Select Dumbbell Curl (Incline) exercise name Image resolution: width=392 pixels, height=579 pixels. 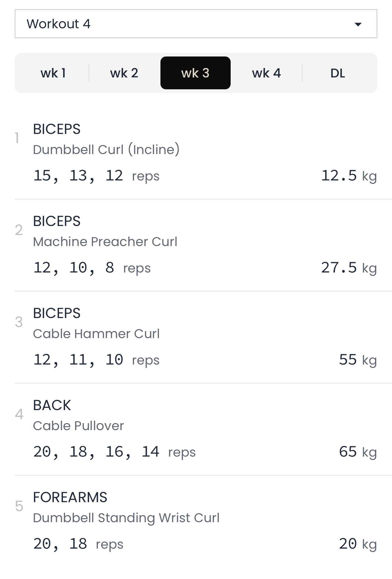[x=106, y=149]
